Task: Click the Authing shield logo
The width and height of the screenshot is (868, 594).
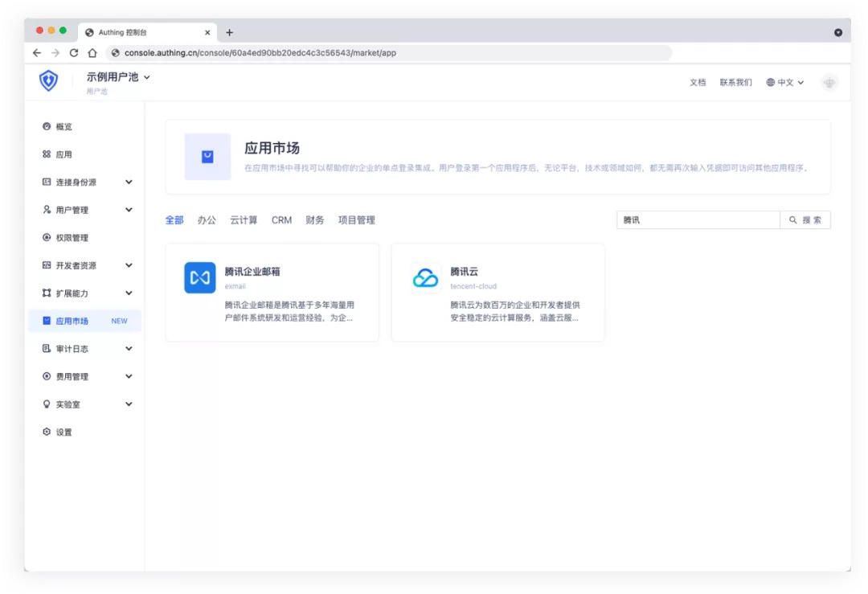Action: [49, 81]
